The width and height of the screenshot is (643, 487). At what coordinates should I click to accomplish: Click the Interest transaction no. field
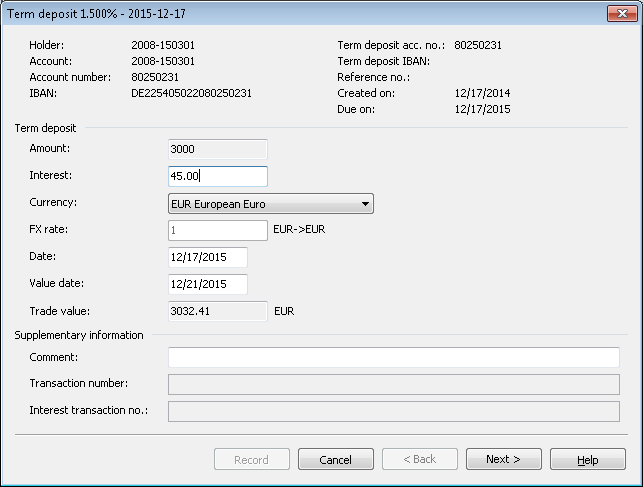(394, 411)
